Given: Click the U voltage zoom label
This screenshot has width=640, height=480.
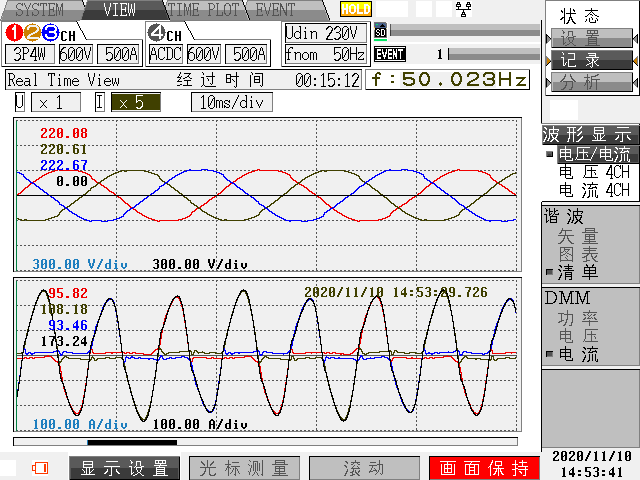Looking at the screenshot, I should click(19, 102).
